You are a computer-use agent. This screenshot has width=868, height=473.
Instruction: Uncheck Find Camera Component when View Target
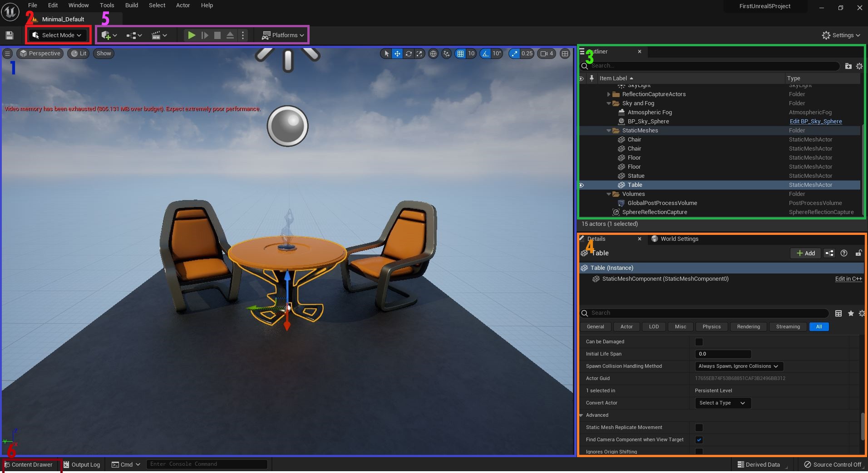(x=699, y=440)
